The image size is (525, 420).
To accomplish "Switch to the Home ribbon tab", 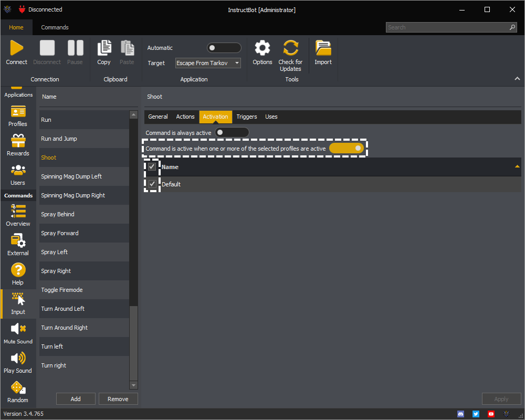I will [x=16, y=27].
